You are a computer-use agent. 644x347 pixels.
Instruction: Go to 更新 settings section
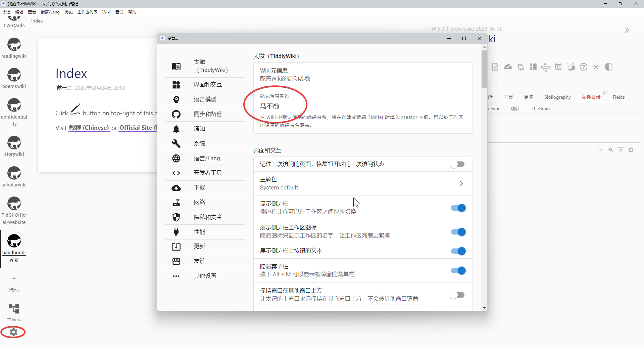[x=205, y=247]
